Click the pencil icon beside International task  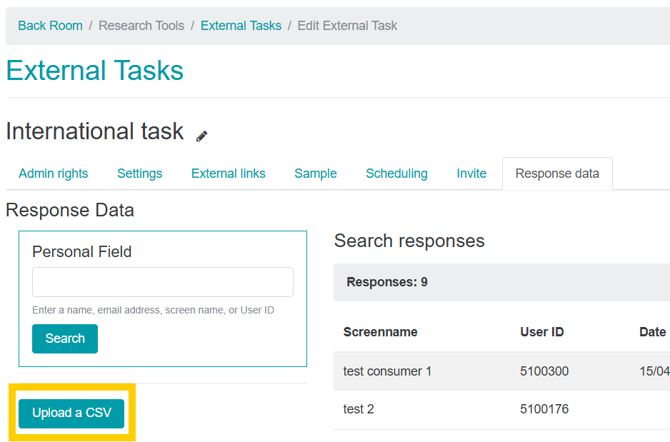click(x=202, y=136)
